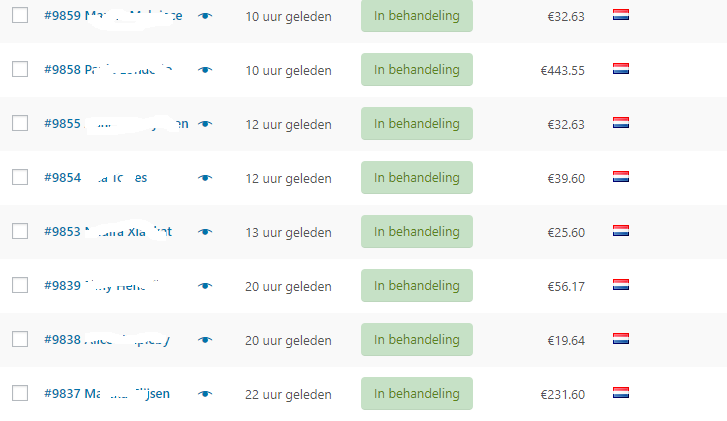Tick the checkbox next to order #9854
727x421 pixels.
pyautogui.click(x=19, y=177)
